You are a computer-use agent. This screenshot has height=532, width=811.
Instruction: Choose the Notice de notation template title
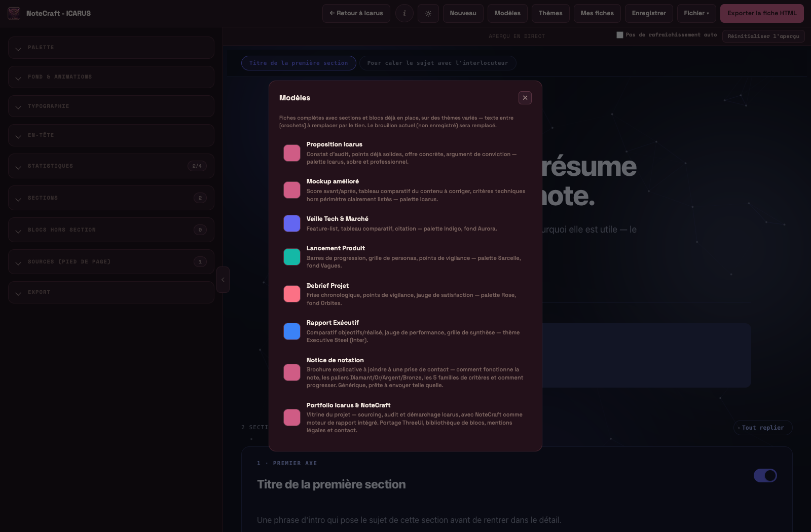tap(335, 360)
